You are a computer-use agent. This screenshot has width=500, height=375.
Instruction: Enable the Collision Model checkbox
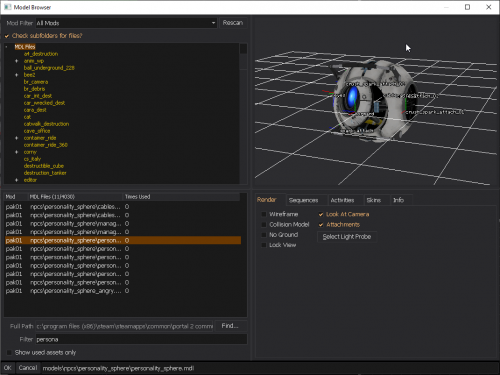(264, 225)
